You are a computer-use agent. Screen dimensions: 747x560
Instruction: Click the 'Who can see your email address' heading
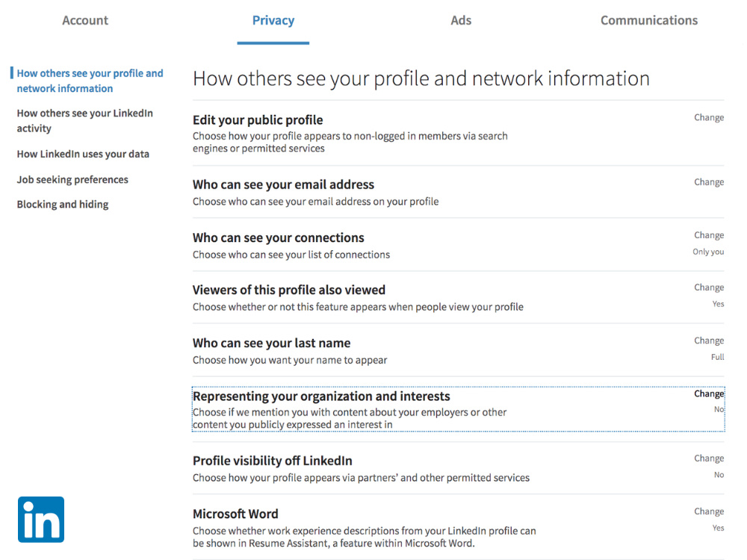(x=283, y=184)
